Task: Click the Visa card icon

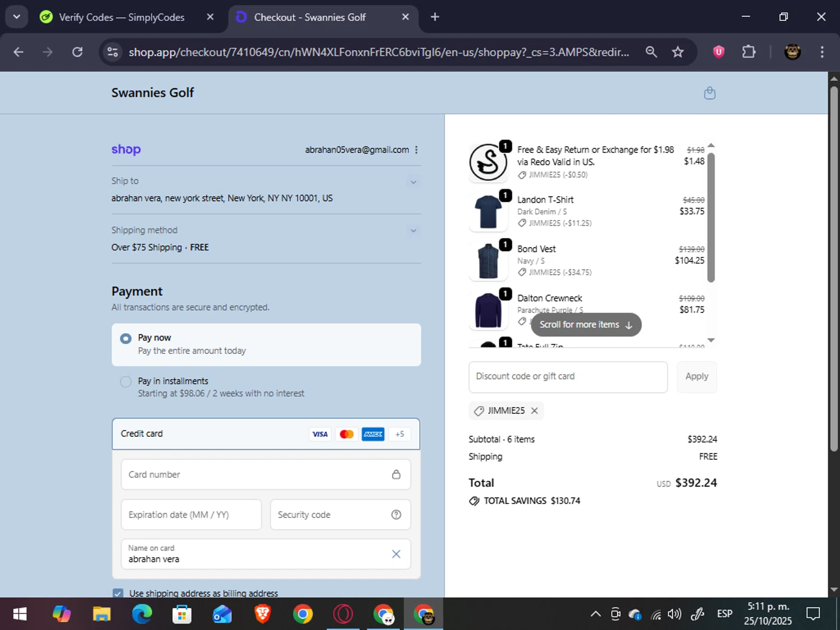Action: coord(320,434)
